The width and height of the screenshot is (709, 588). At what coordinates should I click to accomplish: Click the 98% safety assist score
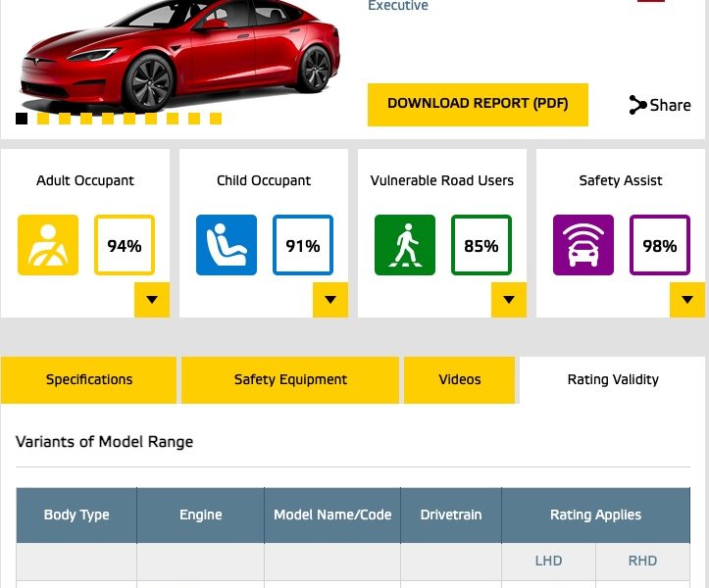tap(660, 245)
